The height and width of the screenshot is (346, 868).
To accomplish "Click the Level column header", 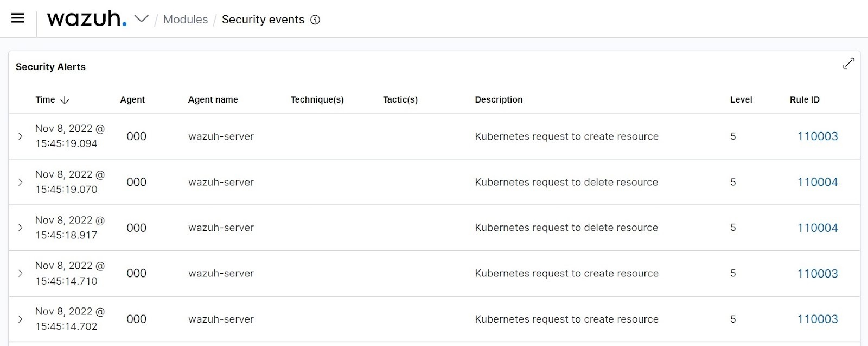I will tap(741, 100).
